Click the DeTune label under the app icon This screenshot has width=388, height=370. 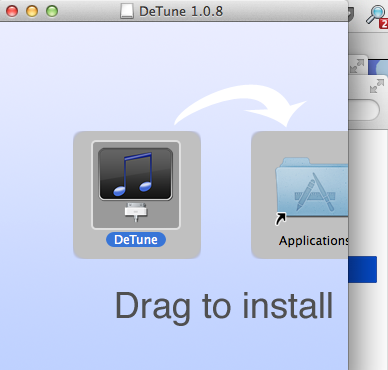click(x=136, y=240)
